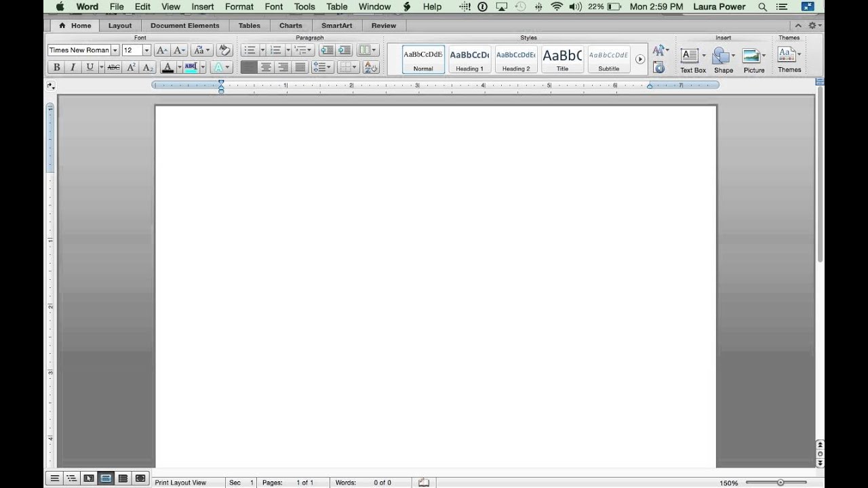The image size is (868, 488).
Task: Open Manage Styles icon below Change Styles
Action: (658, 67)
